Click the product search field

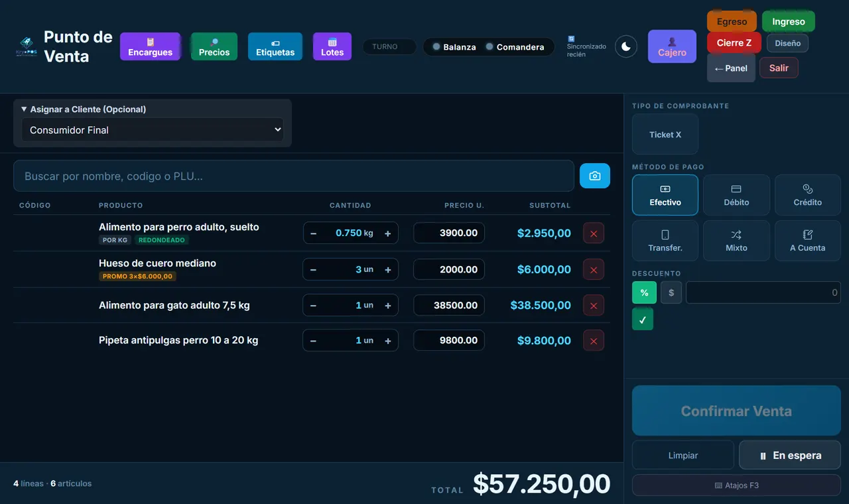click(294, 176)
